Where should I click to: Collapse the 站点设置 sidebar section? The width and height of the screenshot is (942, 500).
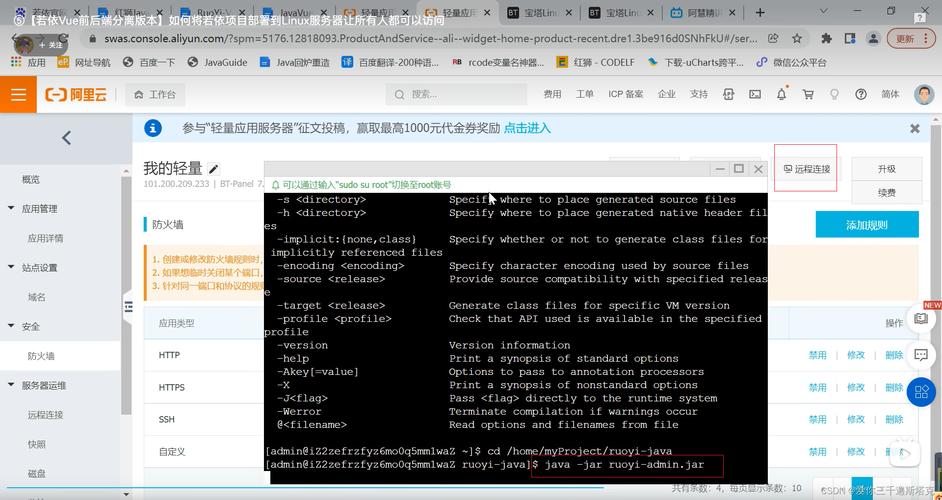10,268
